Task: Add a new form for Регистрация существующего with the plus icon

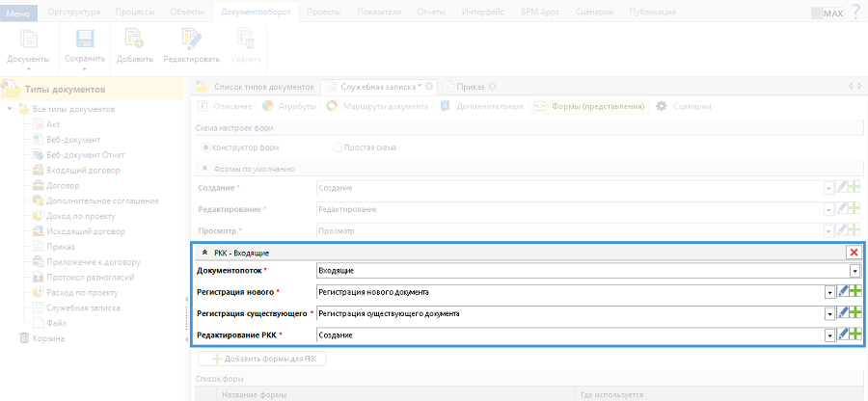Action: tap(855, 313)
